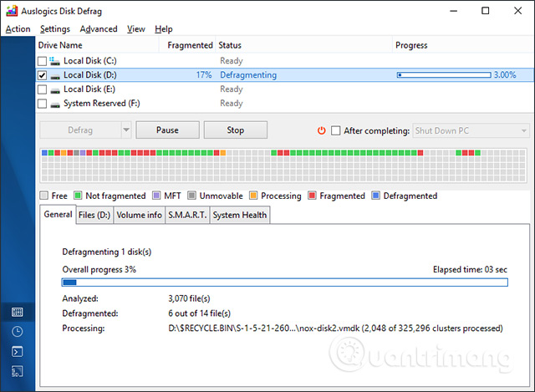
Task: Click the 6 out of 14 file(s) value
Action: [x=199, y=313]
